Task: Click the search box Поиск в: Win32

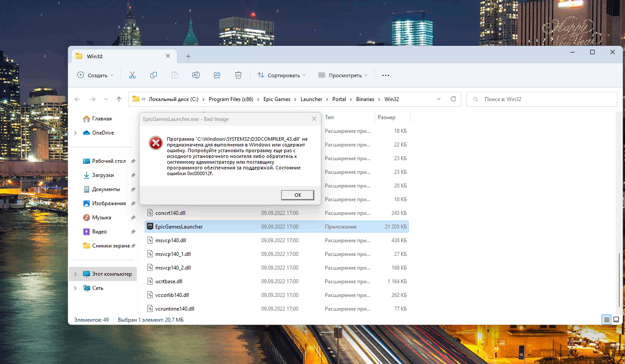Action: click(542, 99)
